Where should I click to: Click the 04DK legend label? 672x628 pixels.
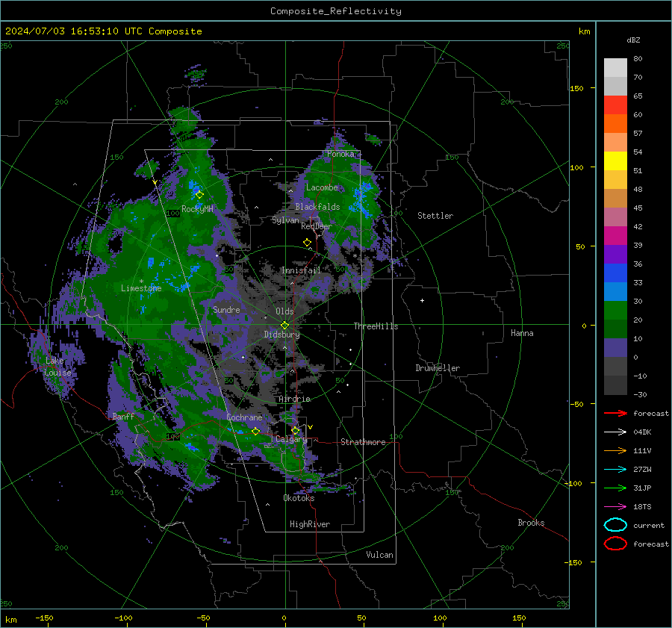click(x=642, y=432)
